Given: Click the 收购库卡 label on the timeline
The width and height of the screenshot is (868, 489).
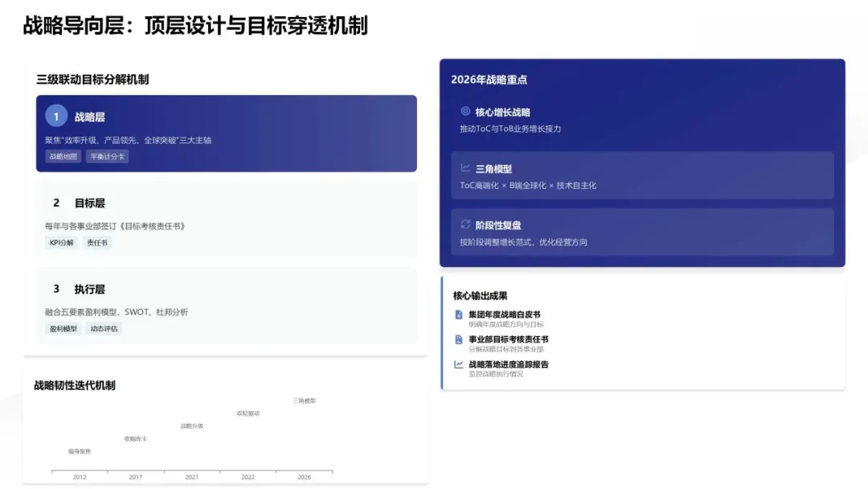Looking at the screenshot, I should (136, 438).
